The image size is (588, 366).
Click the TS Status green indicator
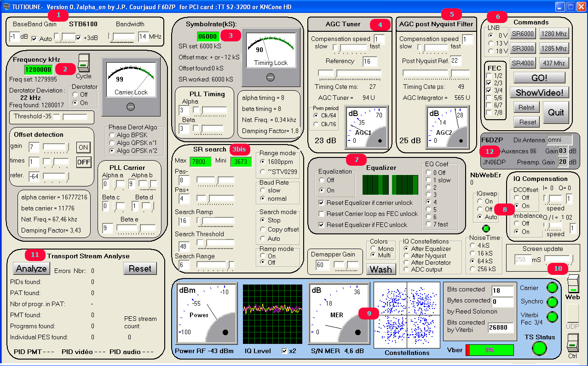[x=540, y=348]
